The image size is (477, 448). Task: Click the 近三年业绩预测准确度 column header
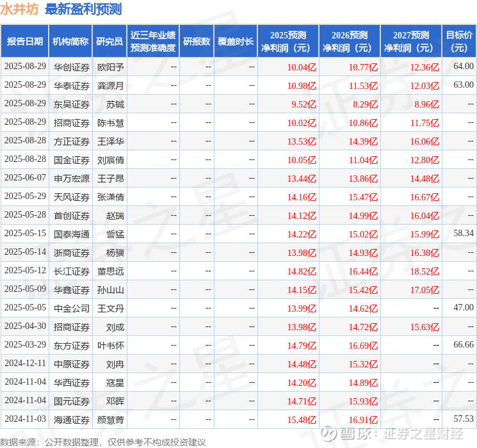click(153, 42)
